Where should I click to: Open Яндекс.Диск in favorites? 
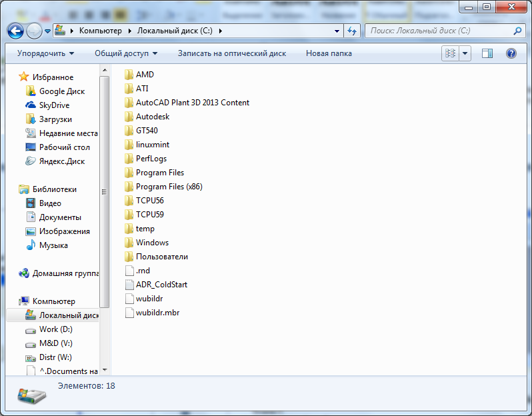pyautogui.click(x=55, y=161)
